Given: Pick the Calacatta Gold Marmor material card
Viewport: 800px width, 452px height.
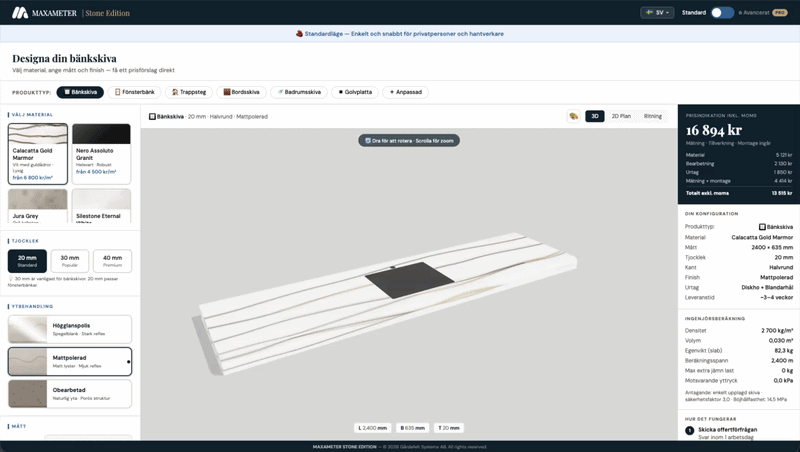Looking at the screenshot, I should tap(38, 154).
